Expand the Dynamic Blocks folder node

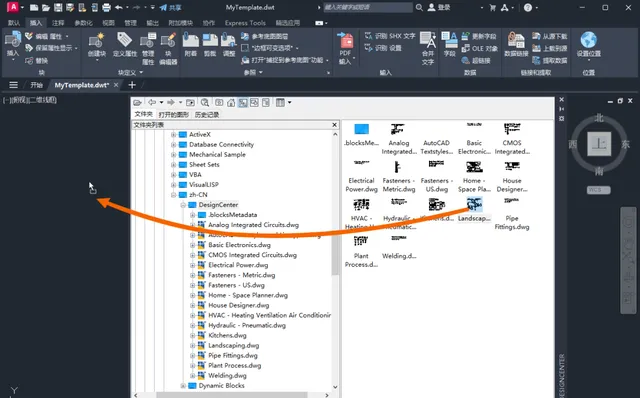point(183,386)
